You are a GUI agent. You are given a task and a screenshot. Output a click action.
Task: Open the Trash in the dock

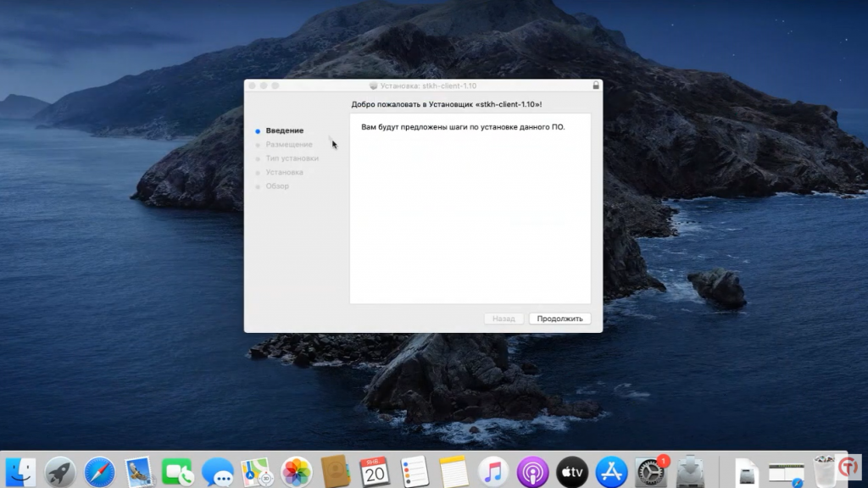825,472
